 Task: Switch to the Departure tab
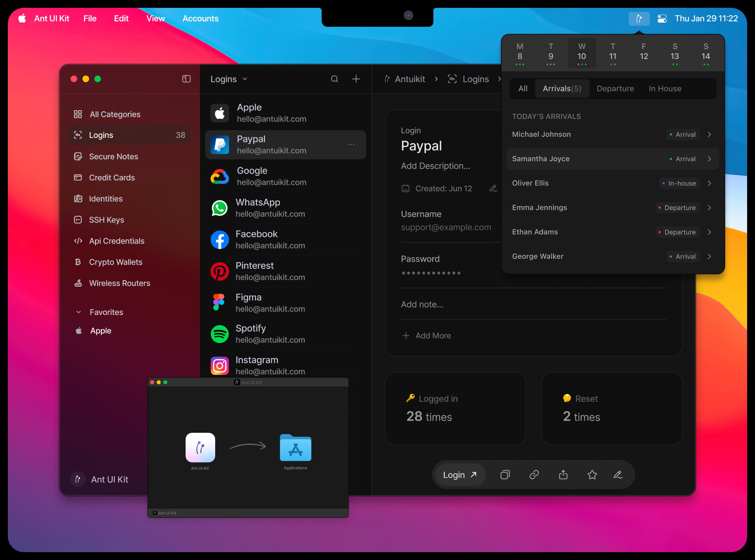[615, 88]
